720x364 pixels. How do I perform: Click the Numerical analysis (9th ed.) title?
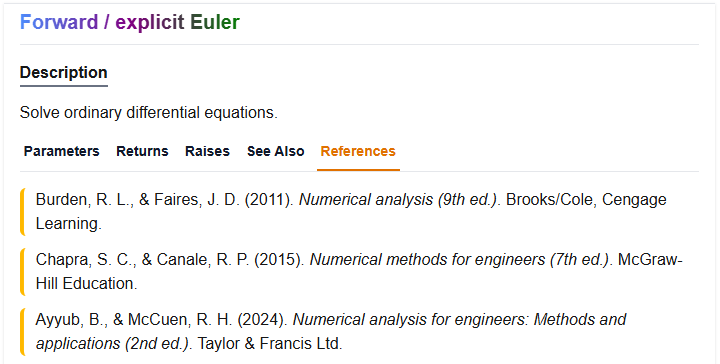[399, 200]
